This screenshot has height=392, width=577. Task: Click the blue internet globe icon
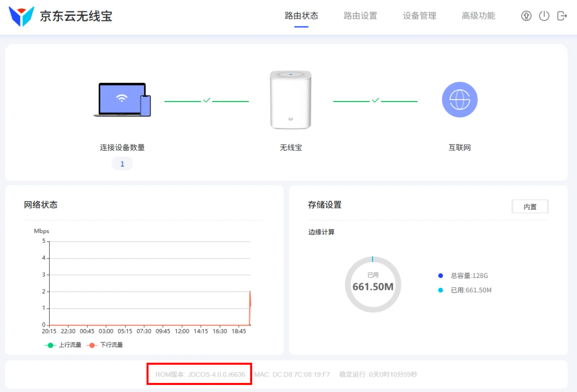tap(459, 100)
